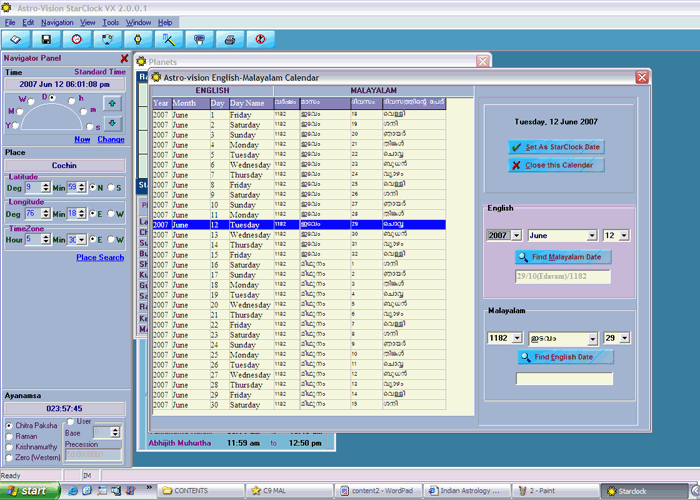The image size is (700, 500).
Task: Open the File menu
Action: click(x=10, y=22)
